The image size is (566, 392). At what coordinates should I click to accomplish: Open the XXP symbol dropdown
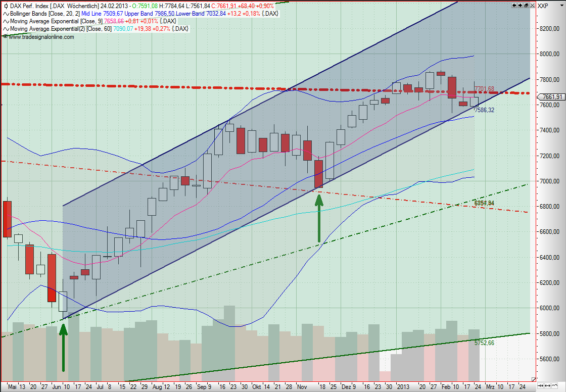pyautogui.click(x=561, y=5)
